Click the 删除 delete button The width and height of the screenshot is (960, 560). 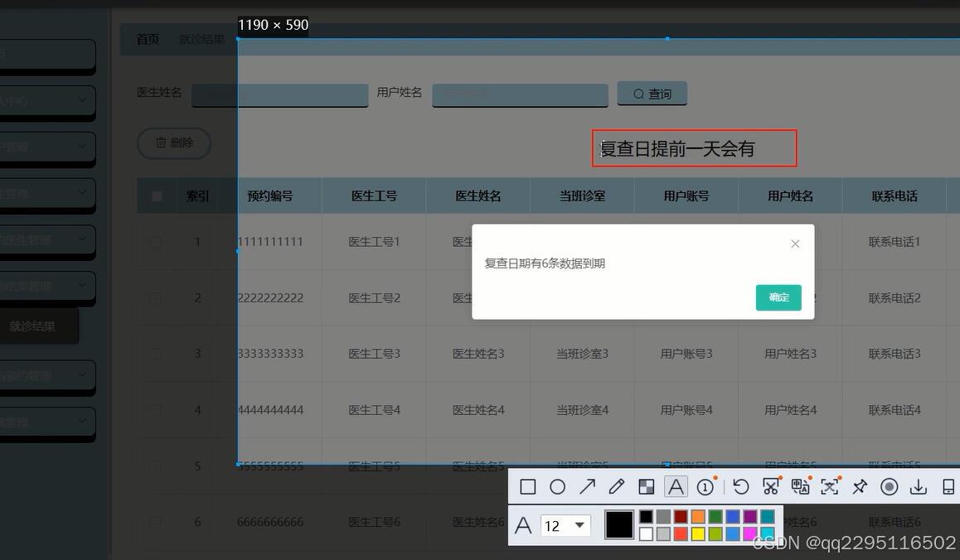click(174, 142)
